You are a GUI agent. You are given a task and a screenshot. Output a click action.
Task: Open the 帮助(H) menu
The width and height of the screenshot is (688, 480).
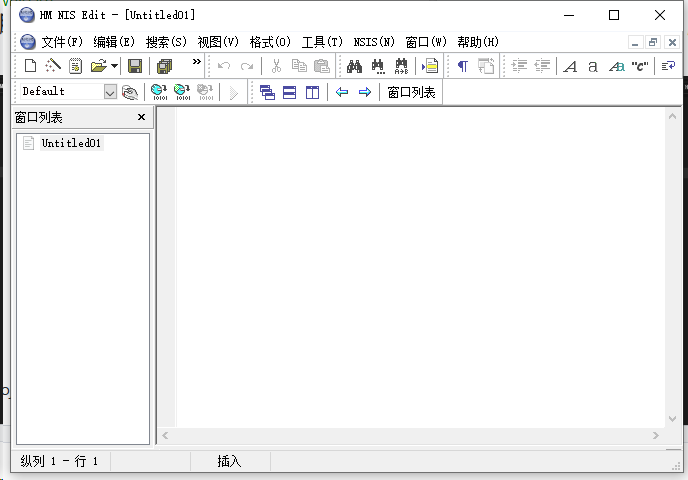[x=478, y=42]
